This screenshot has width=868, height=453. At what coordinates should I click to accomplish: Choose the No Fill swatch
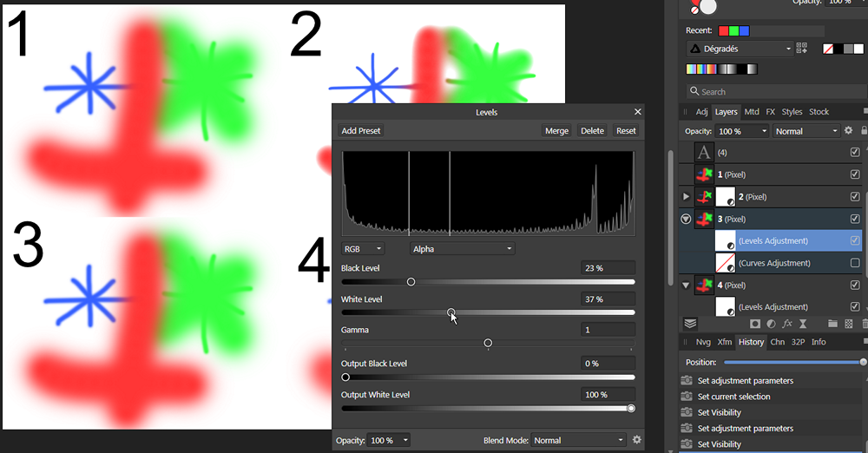pos(828,49)
